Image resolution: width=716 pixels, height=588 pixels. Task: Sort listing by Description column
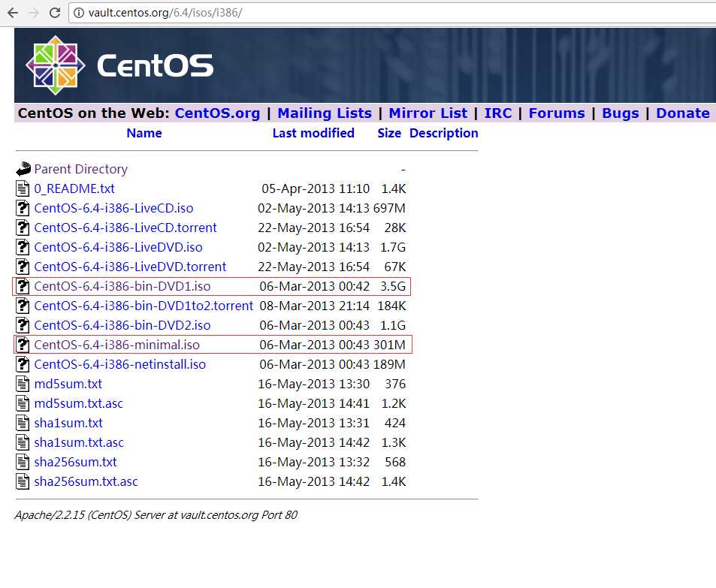coord(444,133)
